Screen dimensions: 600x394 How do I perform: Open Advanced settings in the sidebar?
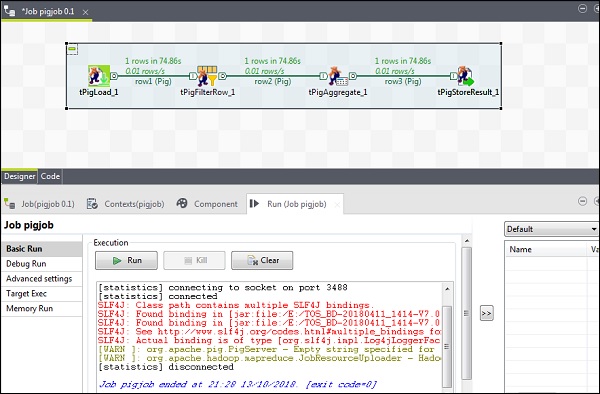tap(39, 278)
